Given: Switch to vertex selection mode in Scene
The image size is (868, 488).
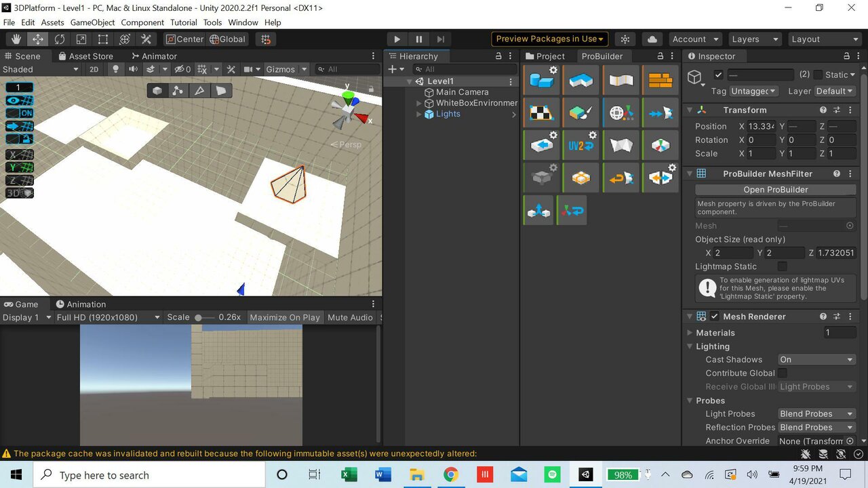Looking at the screenshot, I should tap(178, 90).
